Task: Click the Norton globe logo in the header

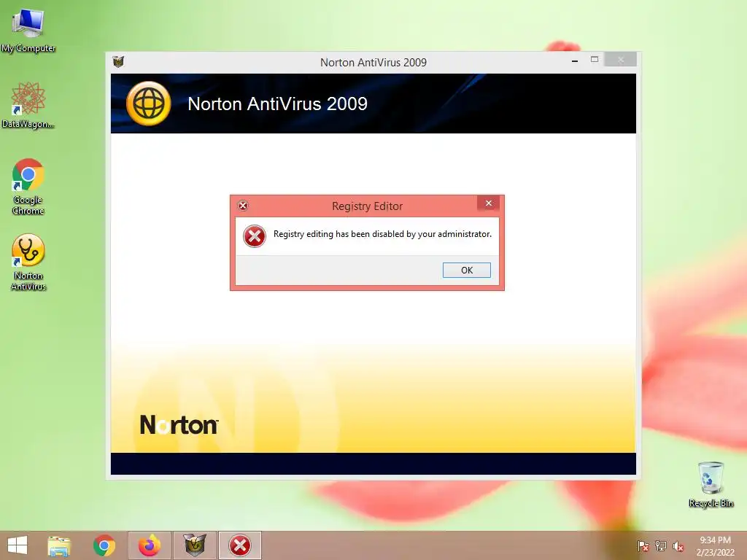Action: [148, 104]
